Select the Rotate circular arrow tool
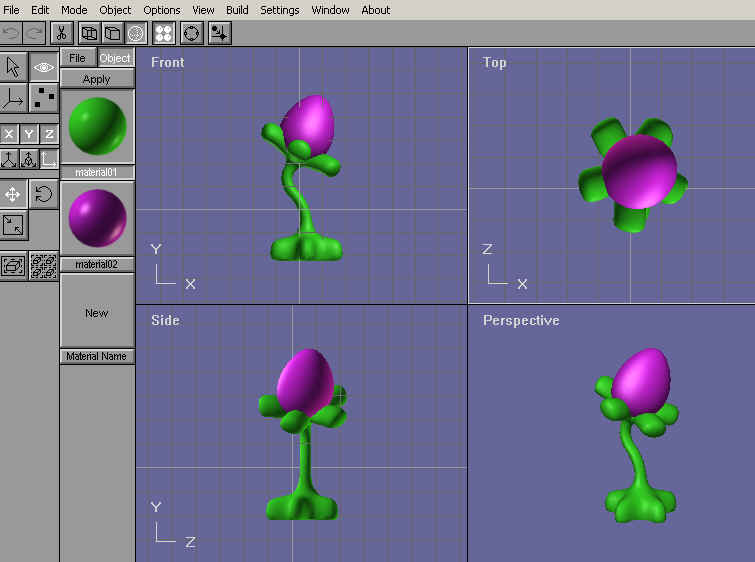This screenshot has width=755, height=562. tap(44, 195)
